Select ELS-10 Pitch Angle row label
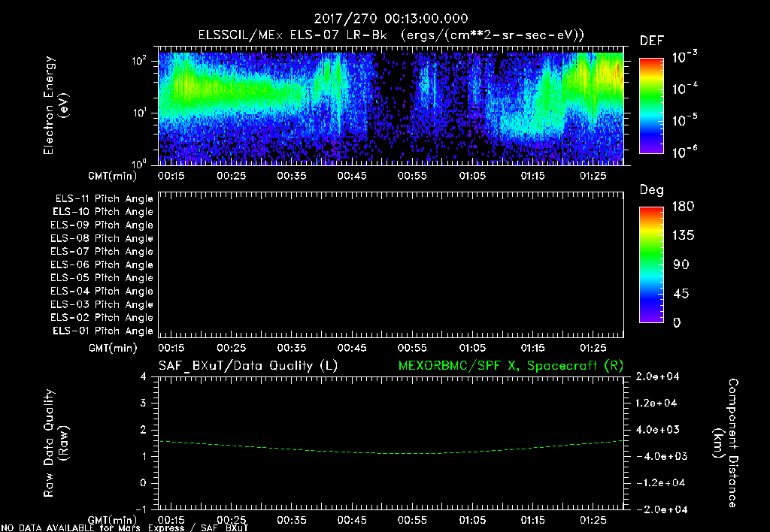 102,212
